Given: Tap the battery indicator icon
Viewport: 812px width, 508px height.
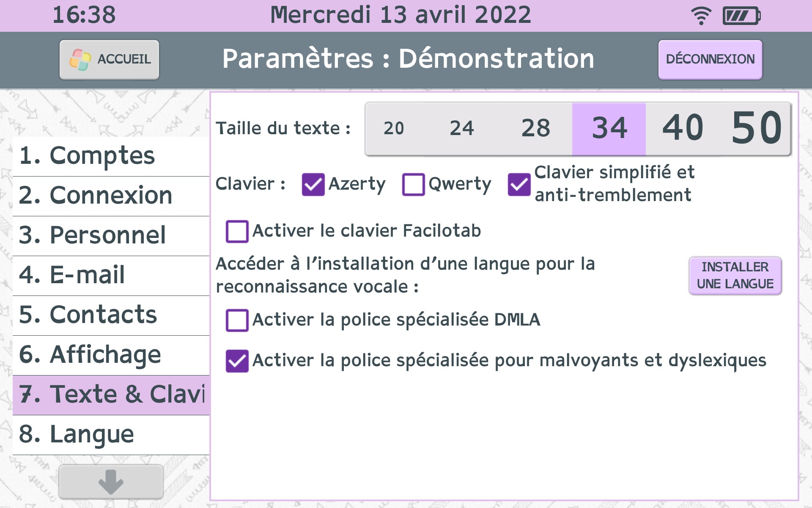Looking at the screenshot, I should coord(742,16).
